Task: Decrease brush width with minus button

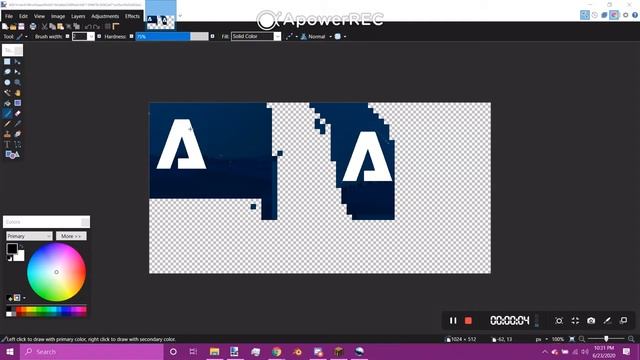Action: tap(67, 37)
